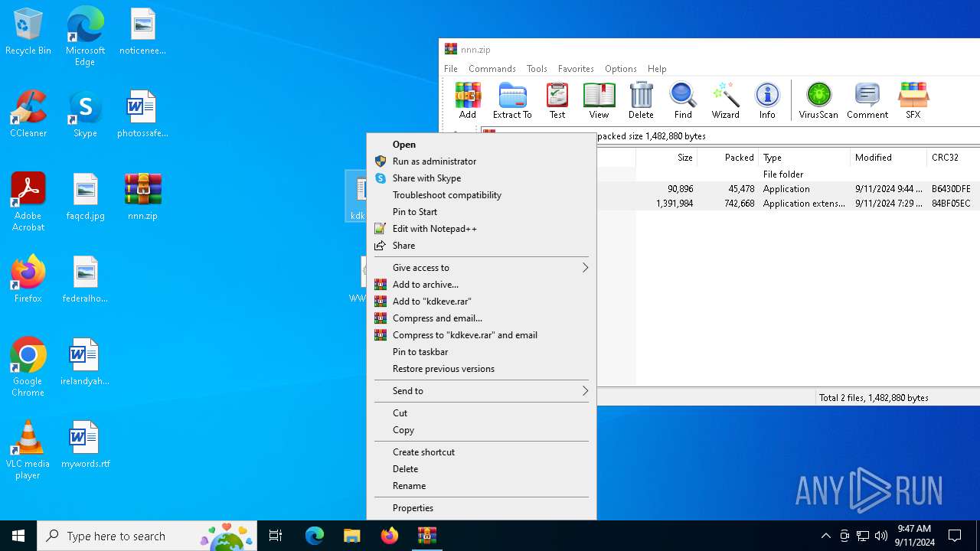
Task: Open the notification center on the taskbar
Action: (955, 536)
